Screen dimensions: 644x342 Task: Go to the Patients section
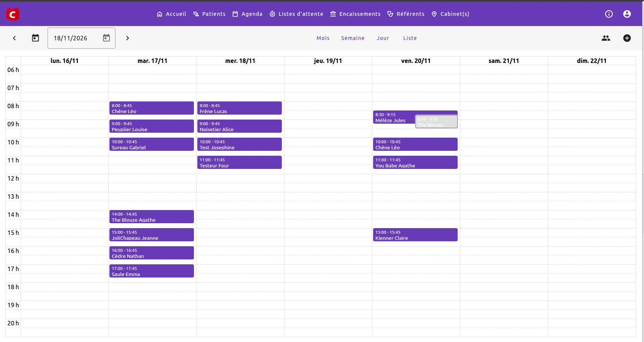[x=209, y=14]
